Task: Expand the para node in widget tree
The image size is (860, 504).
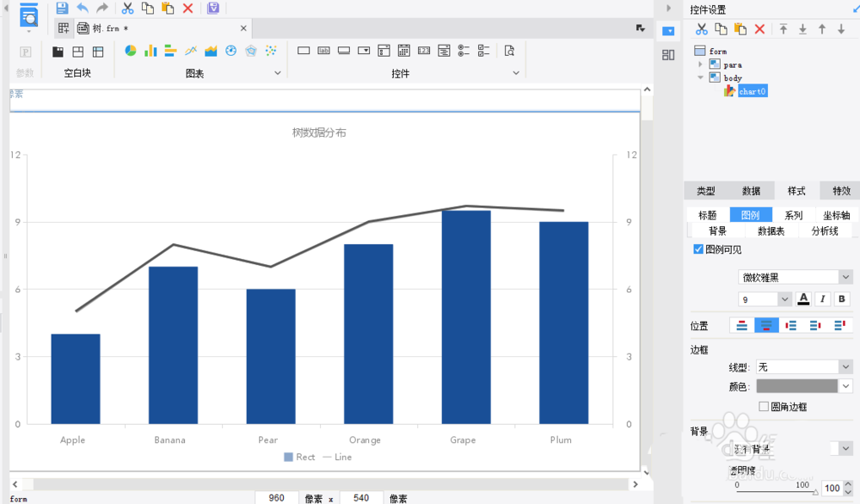Action: click(x=700, y=65)
